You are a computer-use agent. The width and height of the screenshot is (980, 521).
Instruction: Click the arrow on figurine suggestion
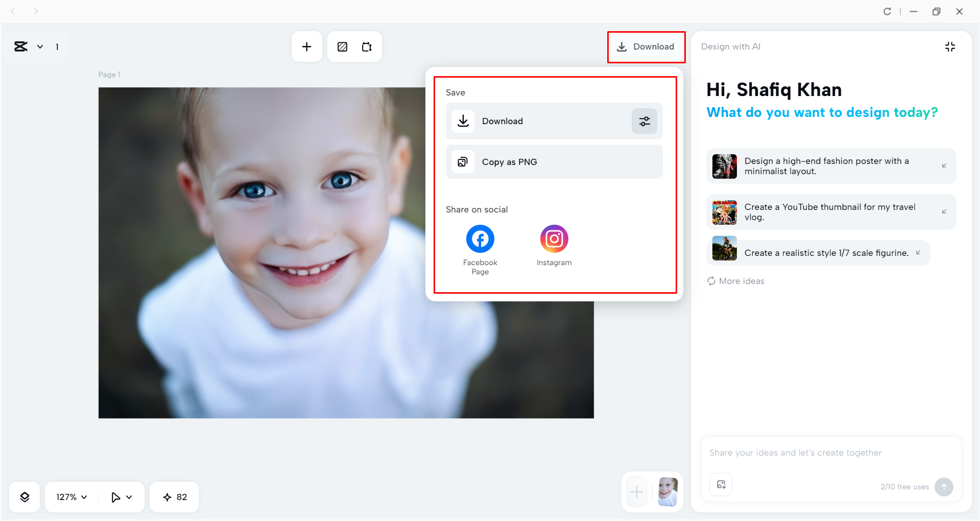coord(918,252)
